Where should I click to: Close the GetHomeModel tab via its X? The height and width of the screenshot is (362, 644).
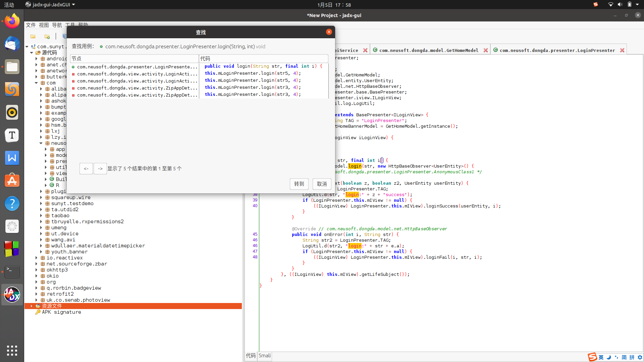click(x=486, y=50)
